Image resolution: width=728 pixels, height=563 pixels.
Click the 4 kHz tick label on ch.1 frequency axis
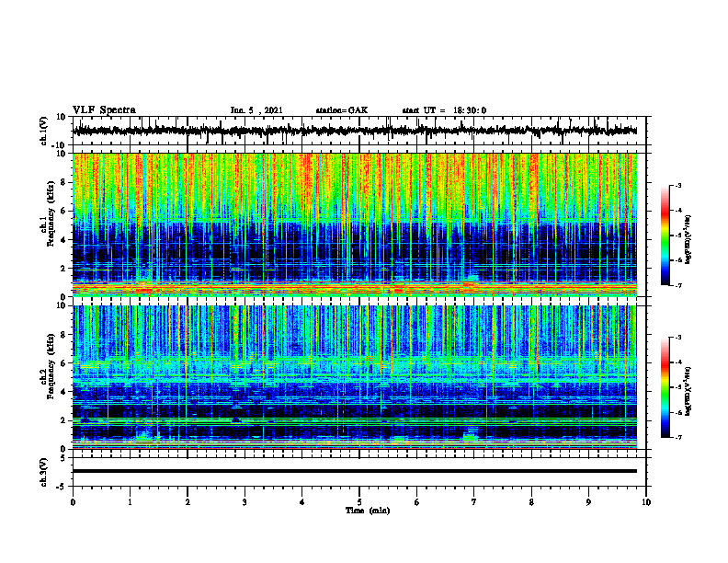pyautogui.click(x=64, y=240)
